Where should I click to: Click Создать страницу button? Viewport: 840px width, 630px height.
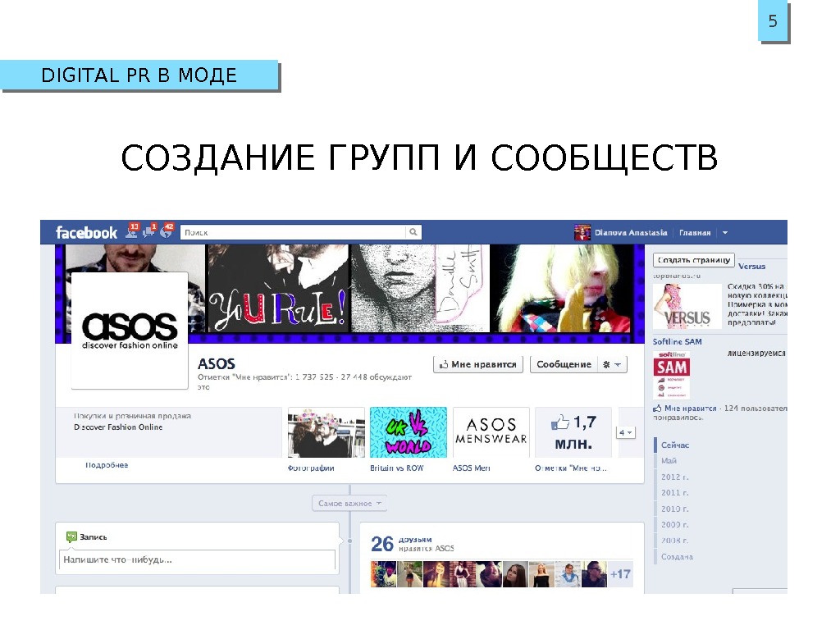[694, 260]
